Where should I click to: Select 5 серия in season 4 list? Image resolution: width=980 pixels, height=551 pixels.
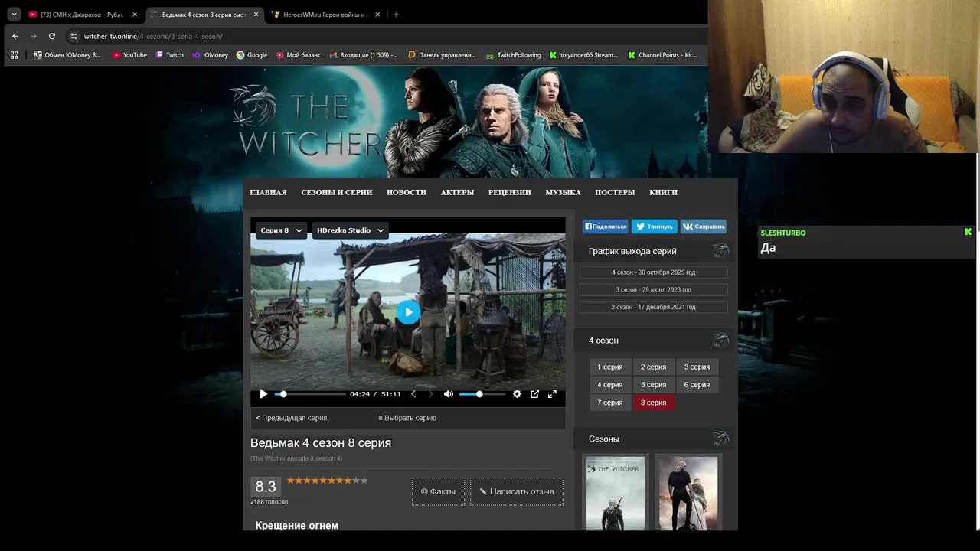(654, 385)
